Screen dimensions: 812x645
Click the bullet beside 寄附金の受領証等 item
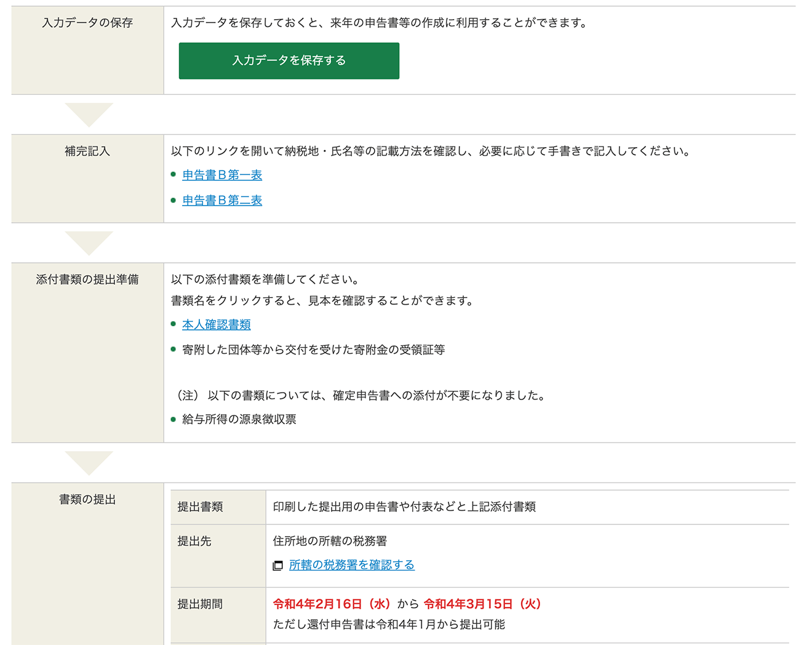[x=174, y=348]
